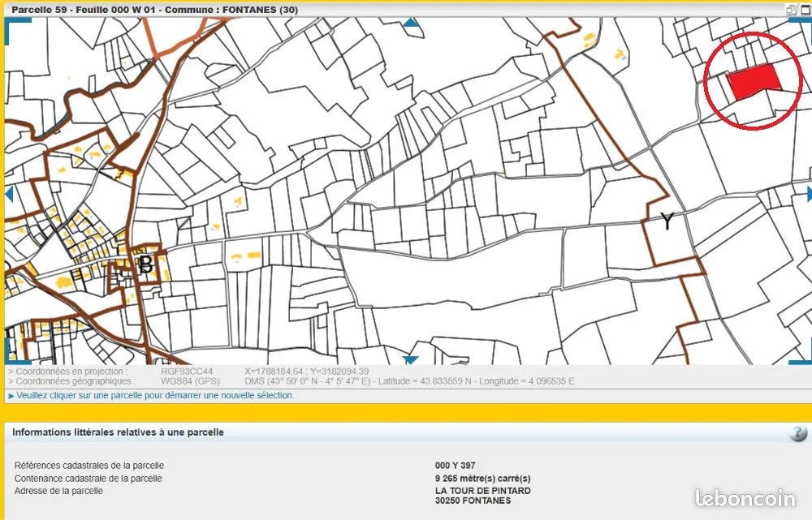Click the leboncoin watermark logo

click(x=745, y=498)
